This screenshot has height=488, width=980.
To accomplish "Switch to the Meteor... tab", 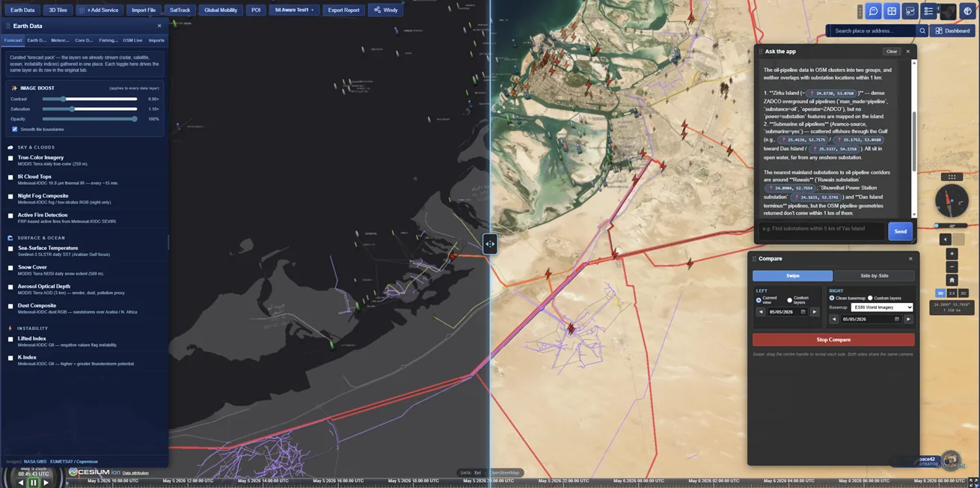I will point(60,40).
